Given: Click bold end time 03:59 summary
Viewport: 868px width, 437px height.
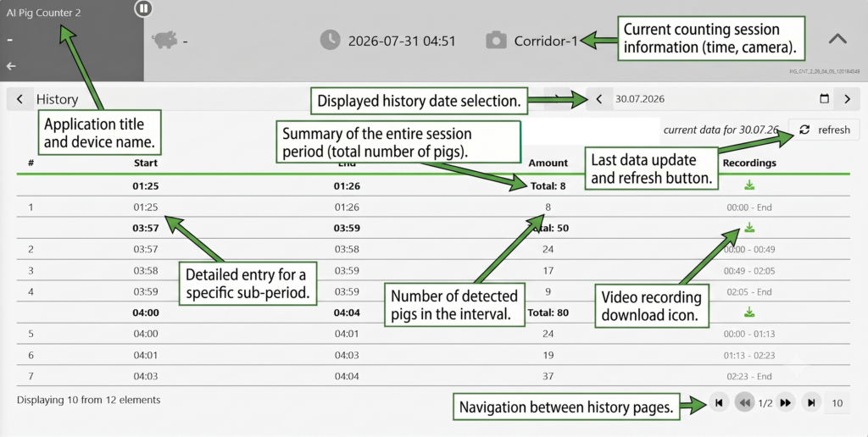Looking at the screenshot, I should (x=347, y=228).
